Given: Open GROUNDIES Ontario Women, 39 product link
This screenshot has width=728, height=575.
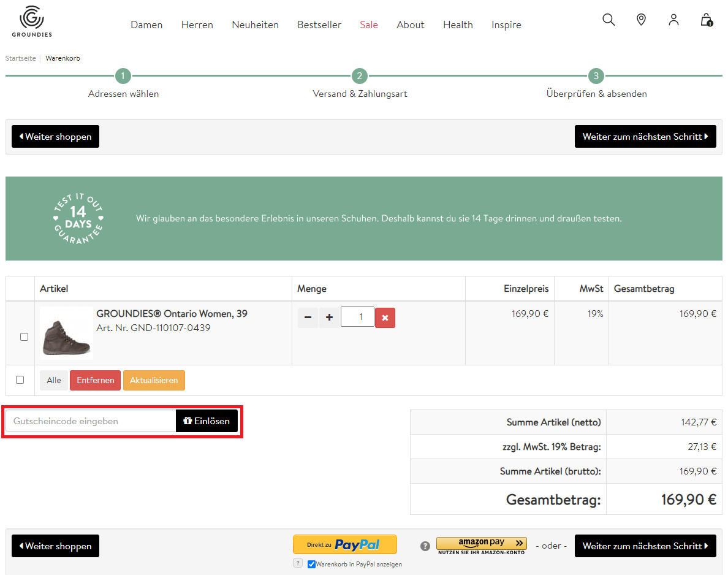Looking at the screenshot, I should [172, 313].
